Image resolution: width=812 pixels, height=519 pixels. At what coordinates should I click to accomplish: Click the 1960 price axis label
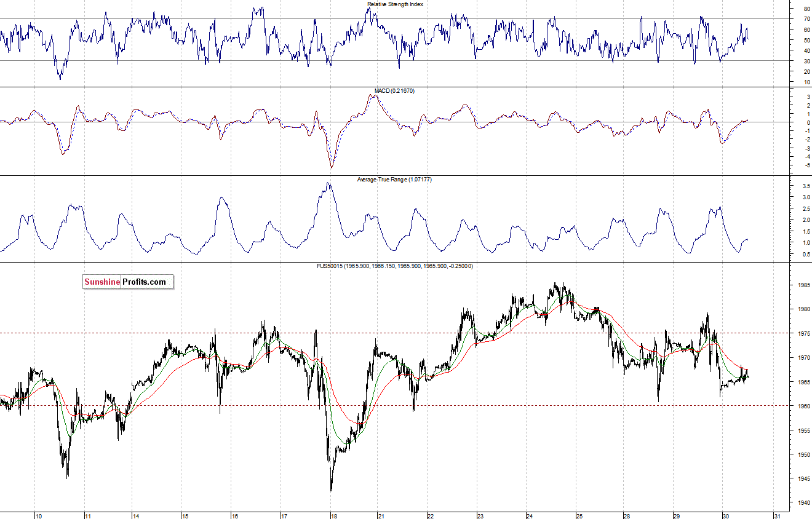pyautogui.click(x=803, y=406)
